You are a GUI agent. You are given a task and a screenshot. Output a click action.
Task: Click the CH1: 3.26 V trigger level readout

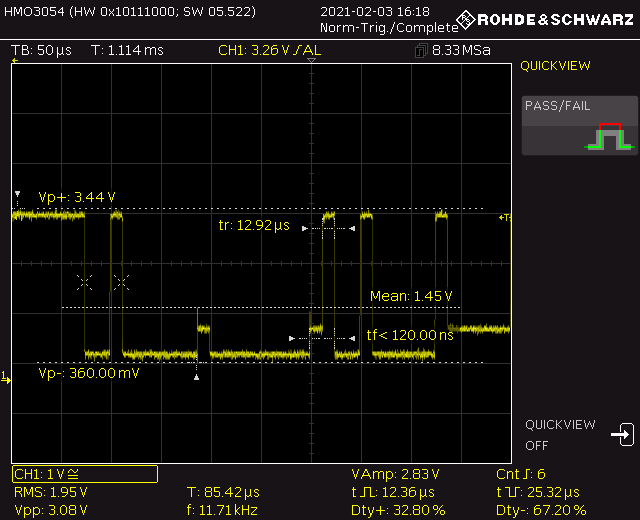coord(270,50)
